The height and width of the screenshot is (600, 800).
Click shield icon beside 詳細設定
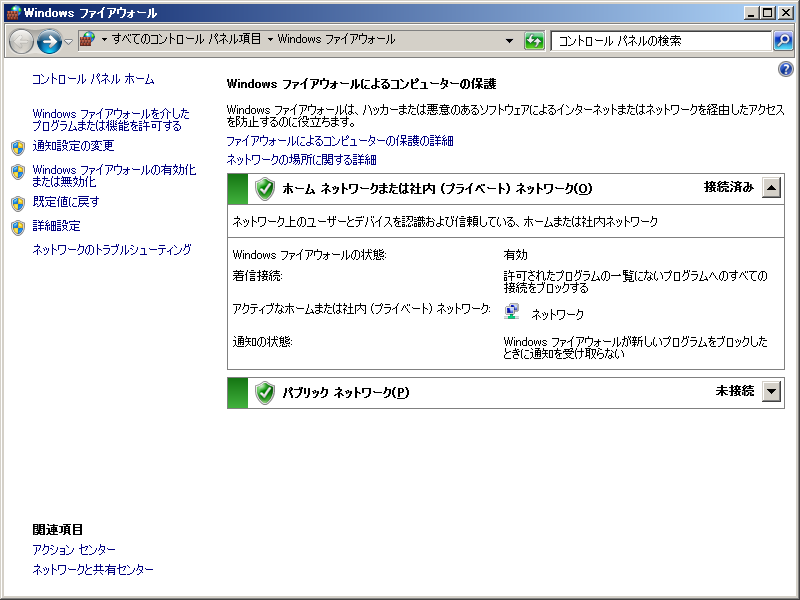18,228
